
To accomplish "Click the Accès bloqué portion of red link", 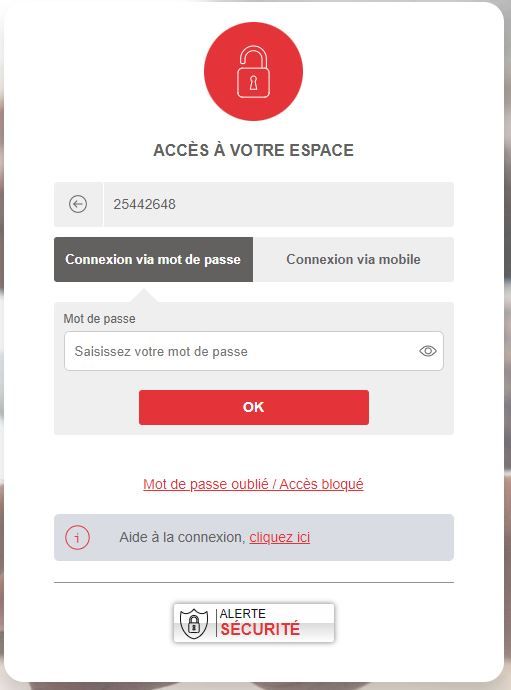I will 321,484.
